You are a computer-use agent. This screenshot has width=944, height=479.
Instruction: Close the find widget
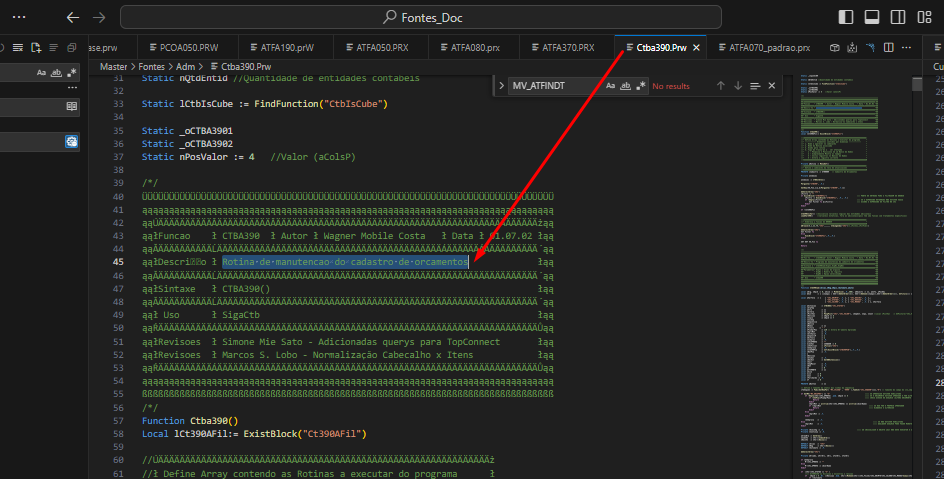(772, 86)
